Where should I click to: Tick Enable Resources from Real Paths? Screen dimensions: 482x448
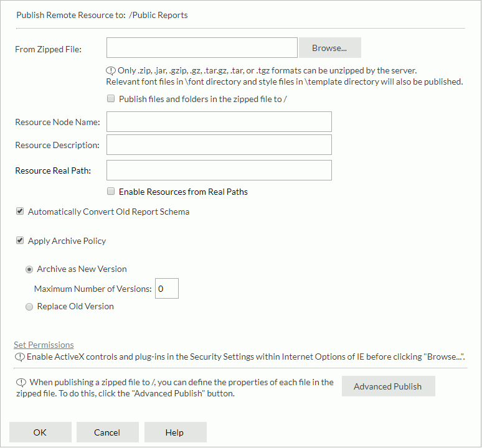111,192
